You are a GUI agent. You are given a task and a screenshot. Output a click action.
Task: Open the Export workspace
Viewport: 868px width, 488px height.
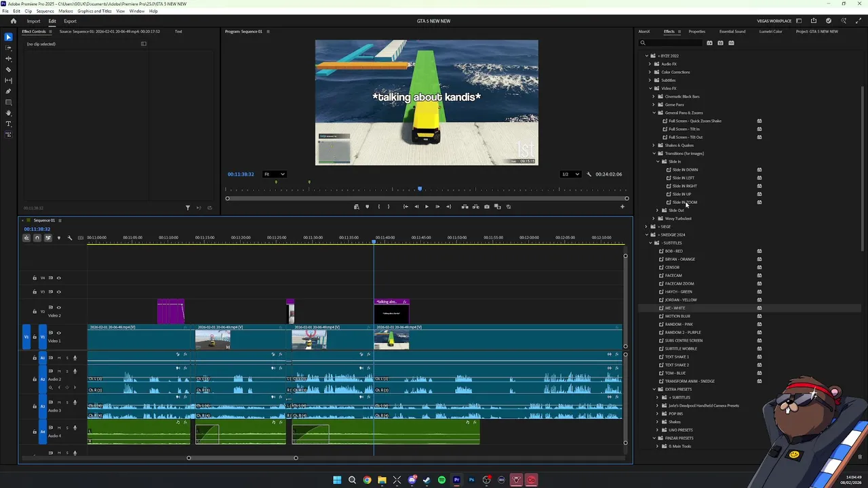coord(70,21)
